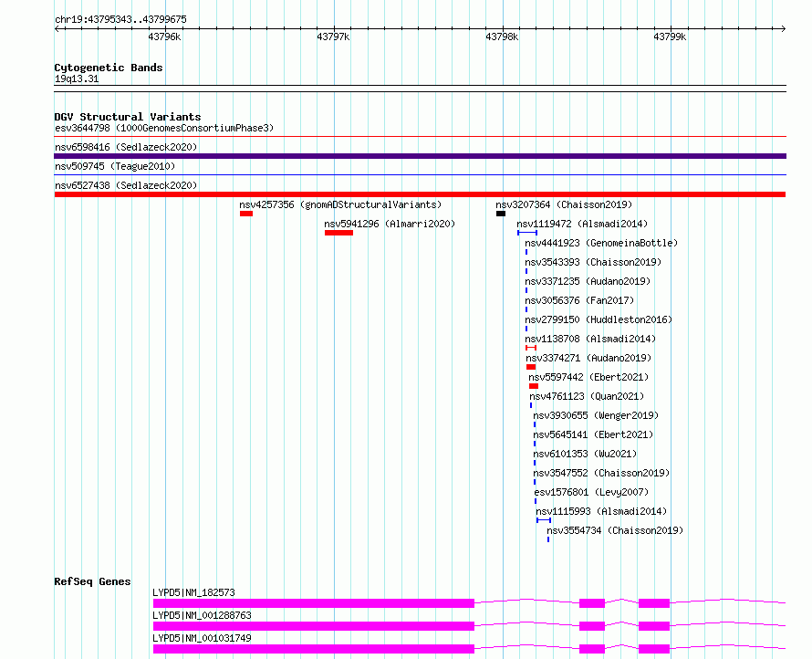
Task: Open variant nsv5597442 (Ebert2021)
Action: pyautogui.click(x=588, y=377)
